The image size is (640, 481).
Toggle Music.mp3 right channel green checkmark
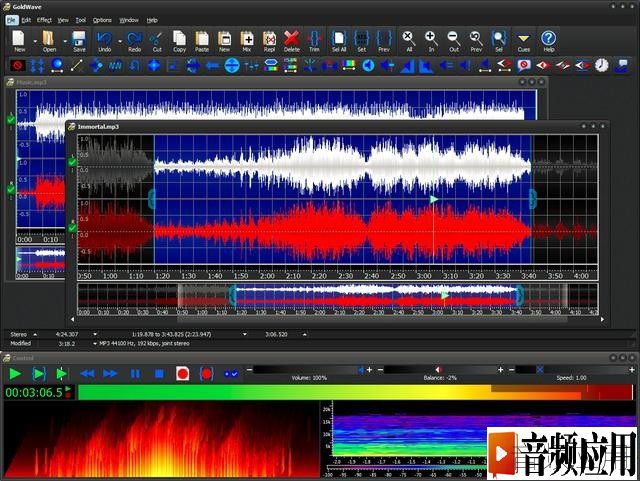11,190
